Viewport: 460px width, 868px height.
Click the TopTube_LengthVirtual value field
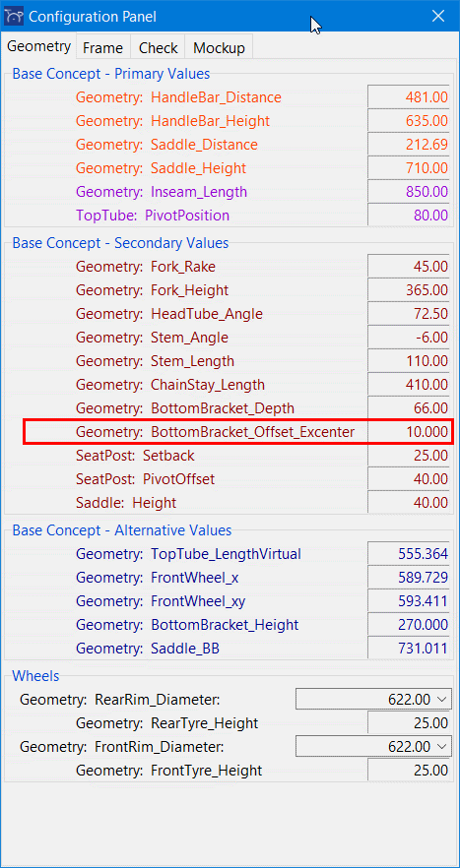(409, 553)
